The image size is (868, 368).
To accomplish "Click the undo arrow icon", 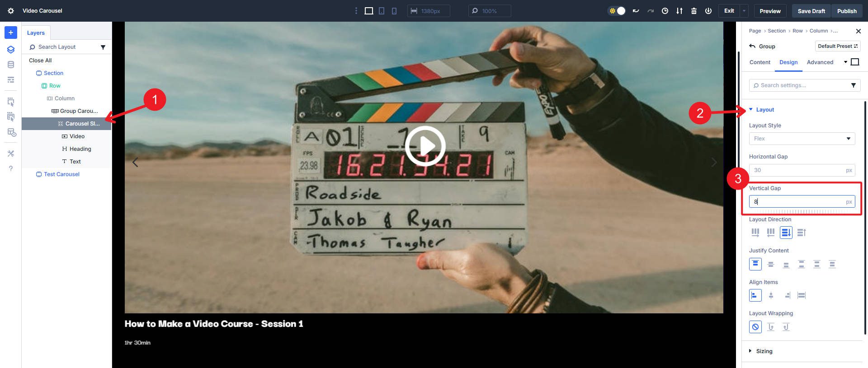I will pyautogui.click(x=636, y=11).
